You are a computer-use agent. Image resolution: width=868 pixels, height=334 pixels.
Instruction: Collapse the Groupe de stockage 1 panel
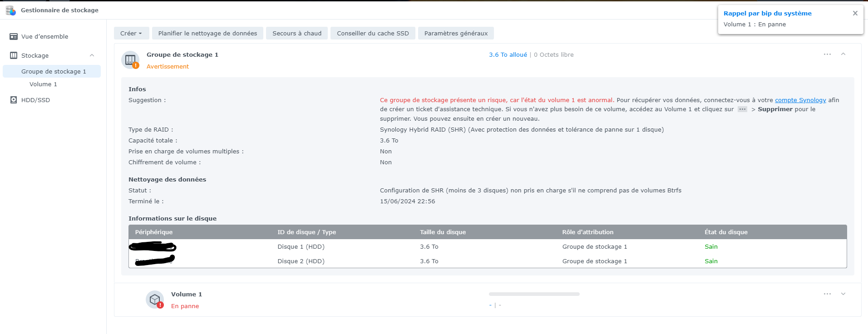(843, 54)
